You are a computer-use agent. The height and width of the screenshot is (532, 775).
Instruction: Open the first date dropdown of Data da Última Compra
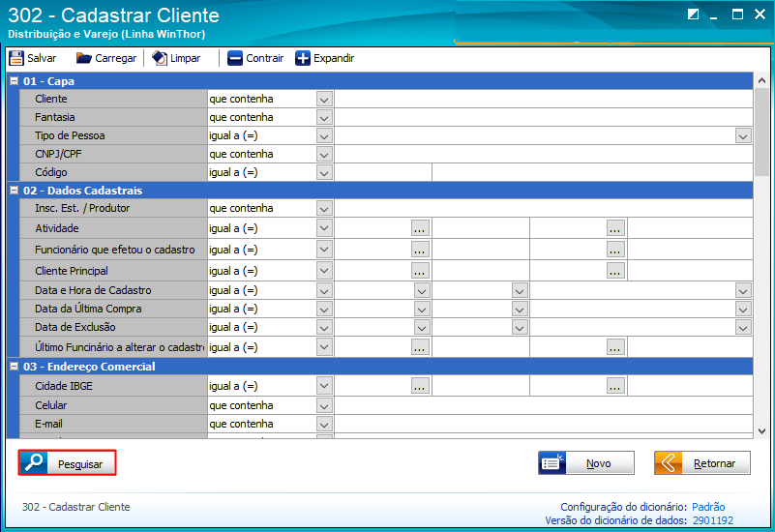click(422, 309)
